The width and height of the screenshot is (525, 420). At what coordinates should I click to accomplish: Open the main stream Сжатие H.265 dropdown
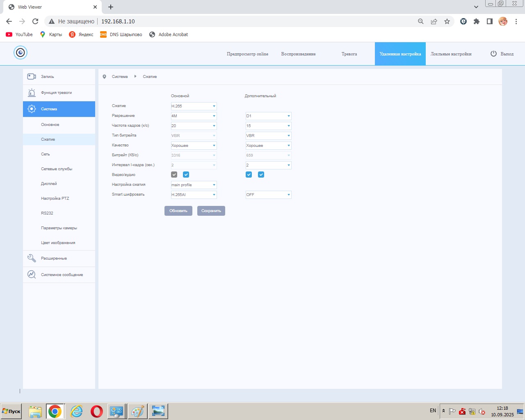pyautogui.click(x=194, y=106)
